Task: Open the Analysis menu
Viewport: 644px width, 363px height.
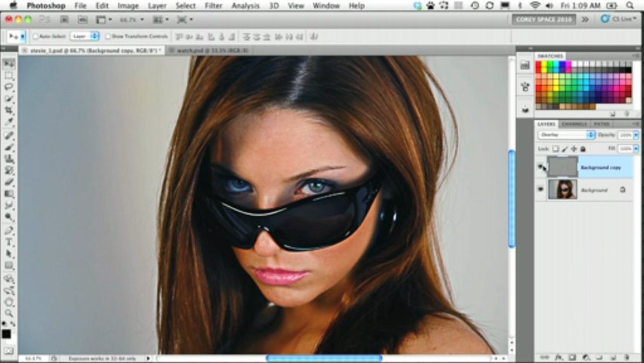Action: 246,6
